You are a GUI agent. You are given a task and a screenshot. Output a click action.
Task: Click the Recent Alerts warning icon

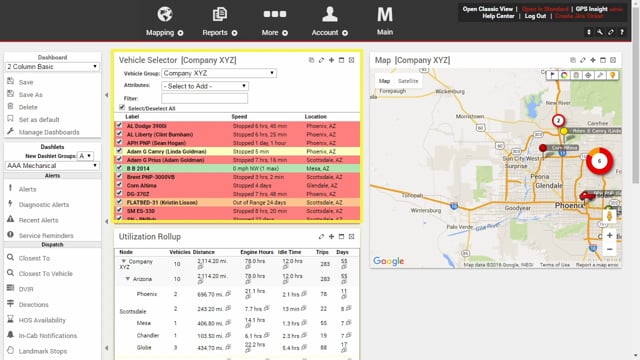coord(11,220)
